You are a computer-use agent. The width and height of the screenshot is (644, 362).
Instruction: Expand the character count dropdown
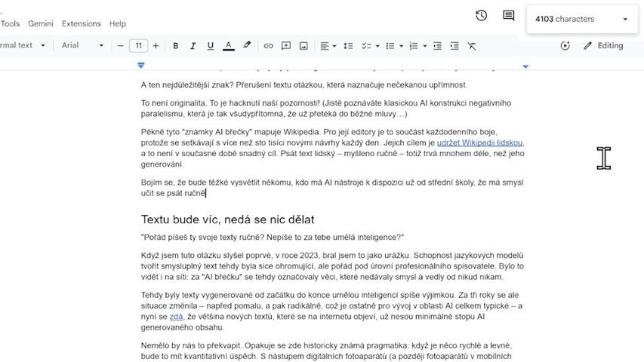tap(624, 20)
